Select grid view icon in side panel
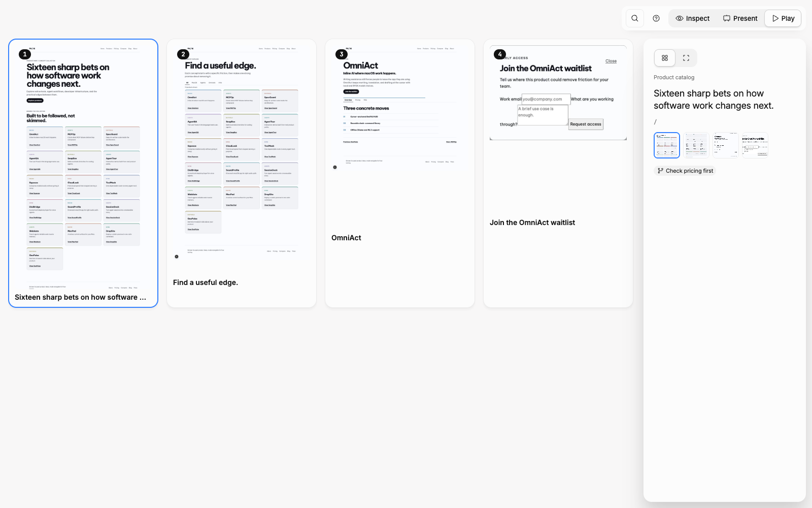 pos(665,58)
